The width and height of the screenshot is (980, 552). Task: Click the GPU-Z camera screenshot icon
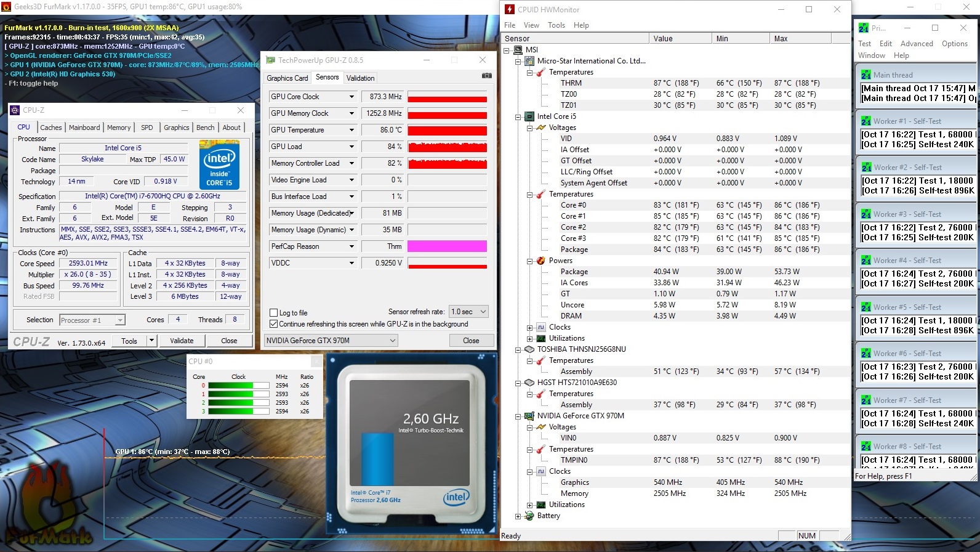click(x=486, y=76)
